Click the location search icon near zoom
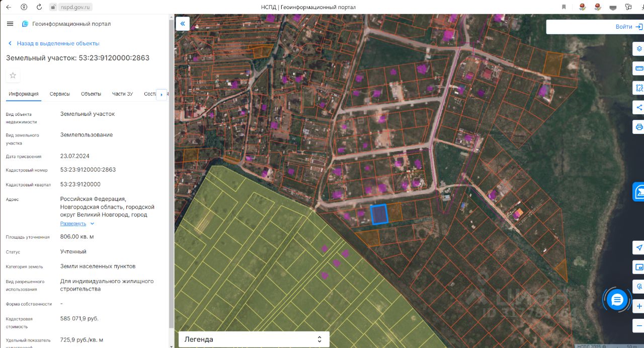 click(639, 286)
